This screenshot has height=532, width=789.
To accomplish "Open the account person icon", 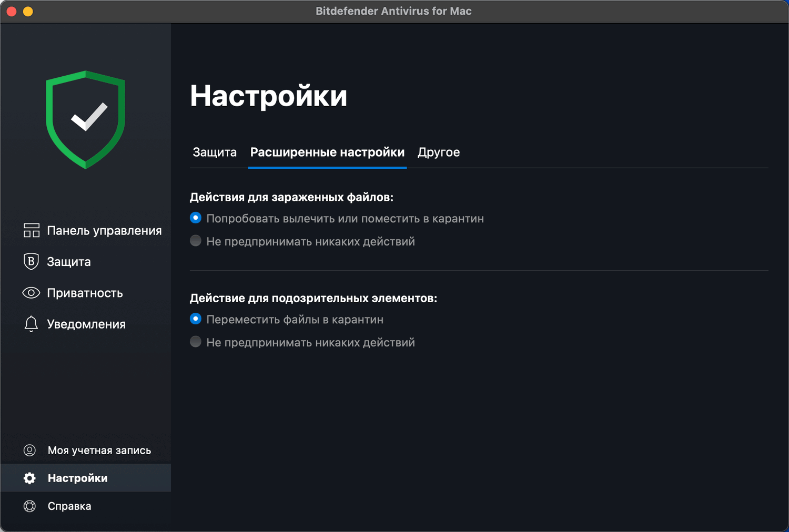I will coord(30,450).
